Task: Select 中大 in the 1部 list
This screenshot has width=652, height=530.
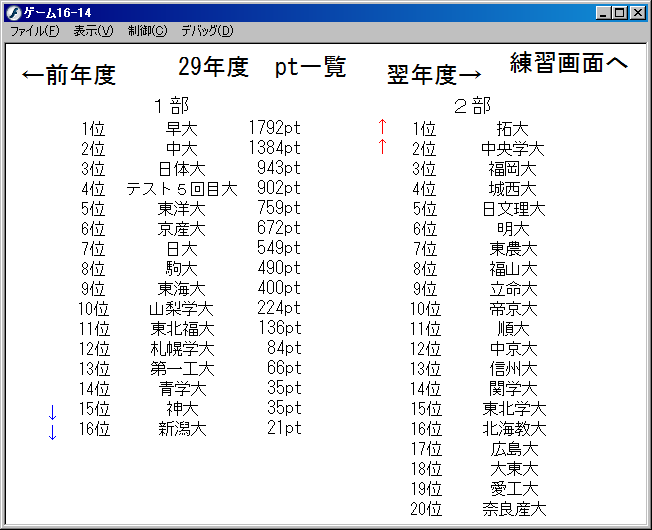Action: [x=182, y=148]
